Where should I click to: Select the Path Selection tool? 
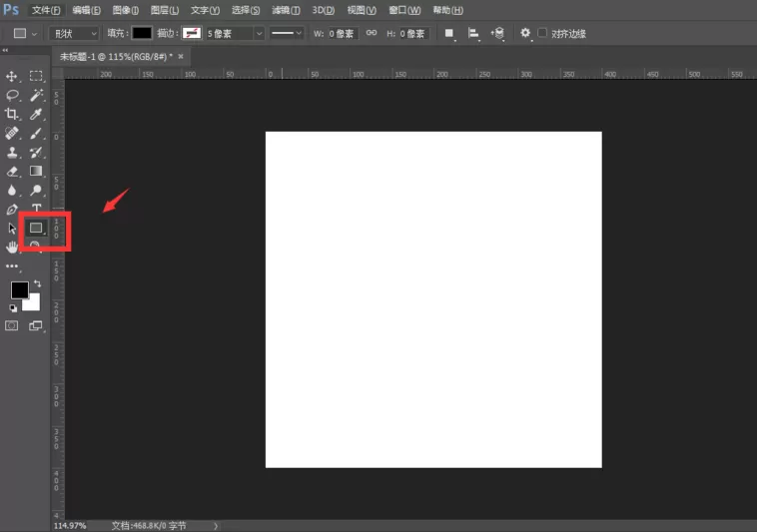coord(12,229)
